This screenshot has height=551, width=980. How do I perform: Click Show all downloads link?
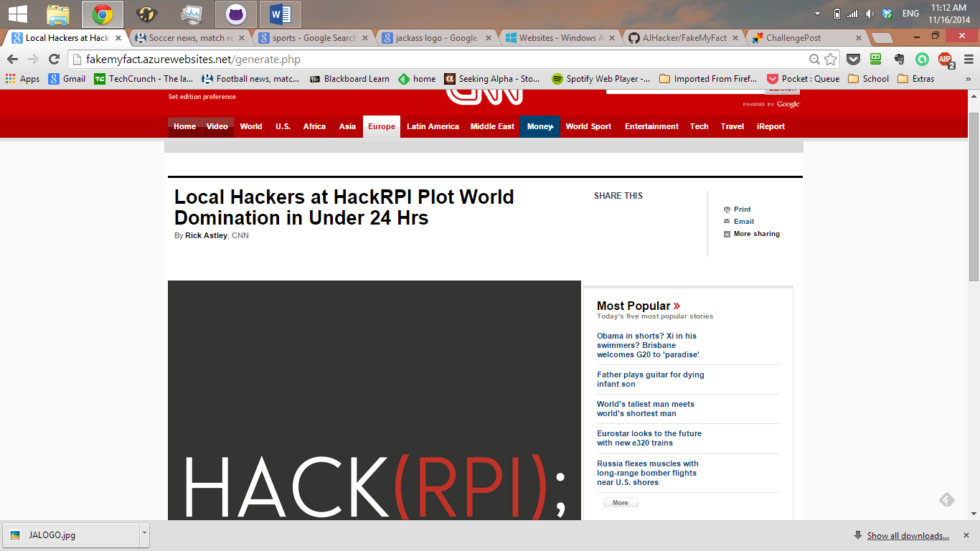908,536
